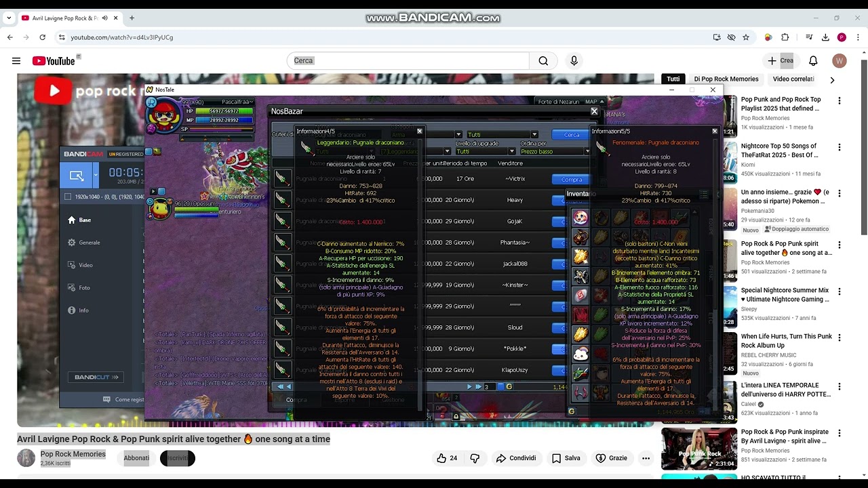Click the dagger icon in GojaK row

coord(282,221)
